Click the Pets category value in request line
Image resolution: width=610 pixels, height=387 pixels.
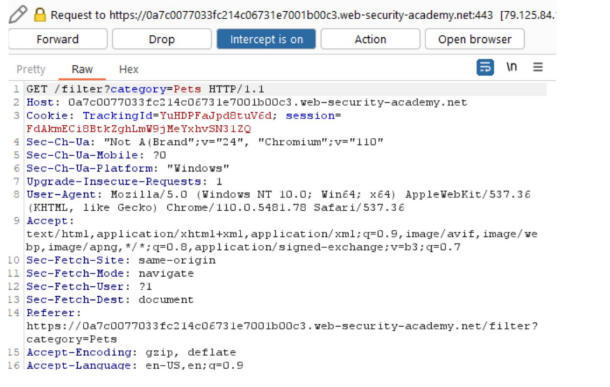point(187,89)
